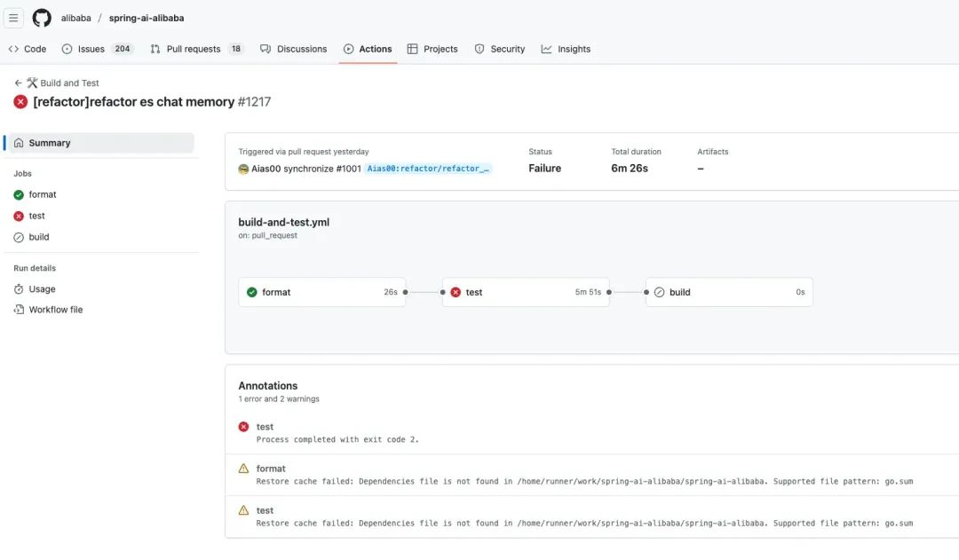
Task: Click the skipped icon on build node
Action: [x=659, y=292]
